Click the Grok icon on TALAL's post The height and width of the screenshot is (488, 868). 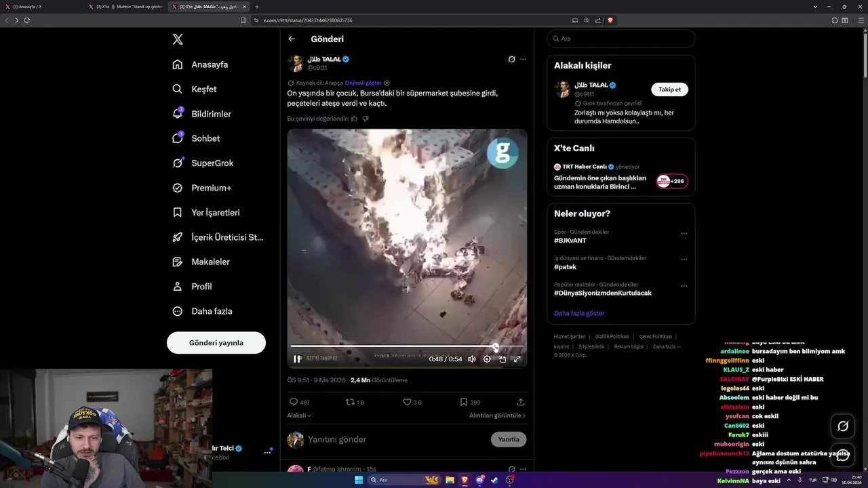click(511, 60)
